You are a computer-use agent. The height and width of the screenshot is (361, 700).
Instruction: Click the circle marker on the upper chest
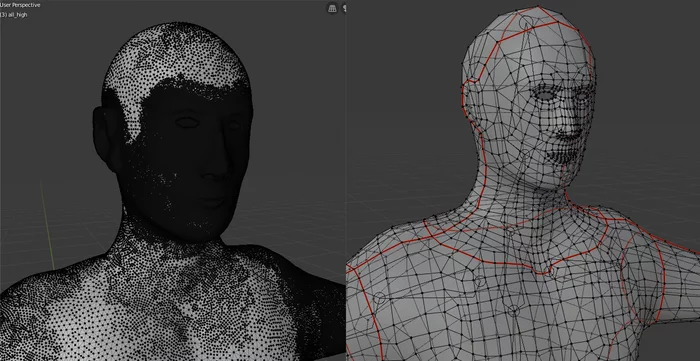[x=479, y=282]
